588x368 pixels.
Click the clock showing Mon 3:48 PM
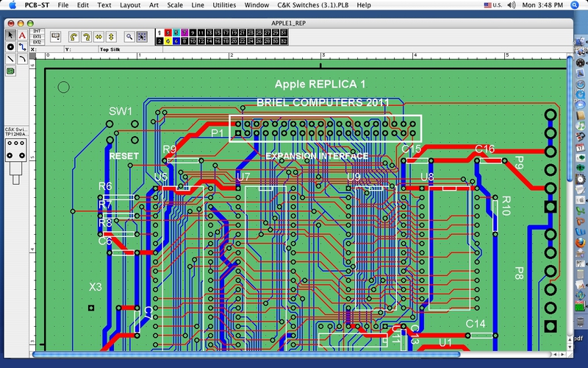point(542,5)
